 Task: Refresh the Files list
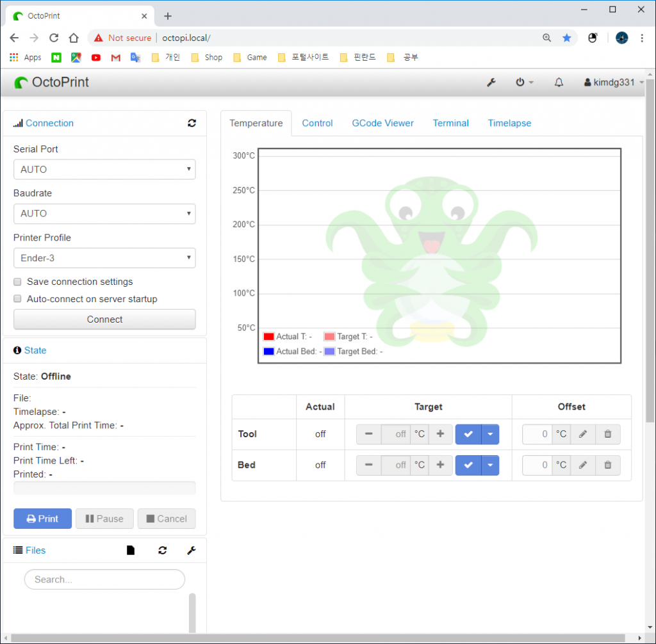point(162,551)
